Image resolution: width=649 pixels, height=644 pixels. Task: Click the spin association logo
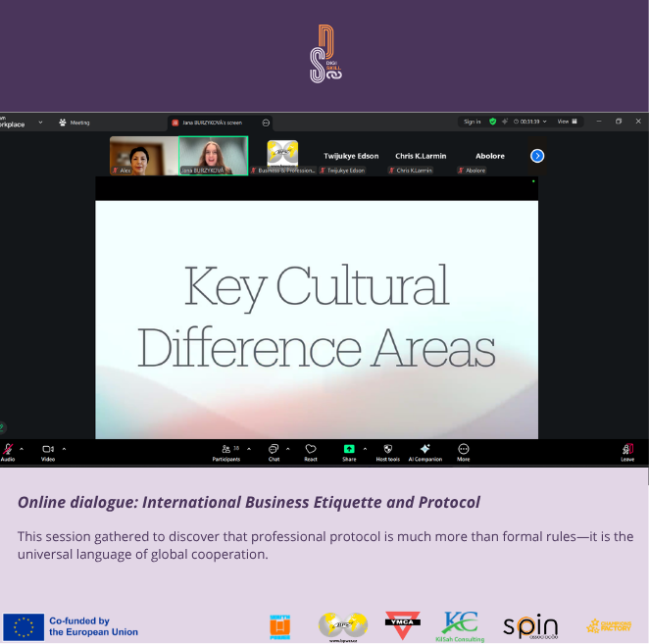pos(530,626)
